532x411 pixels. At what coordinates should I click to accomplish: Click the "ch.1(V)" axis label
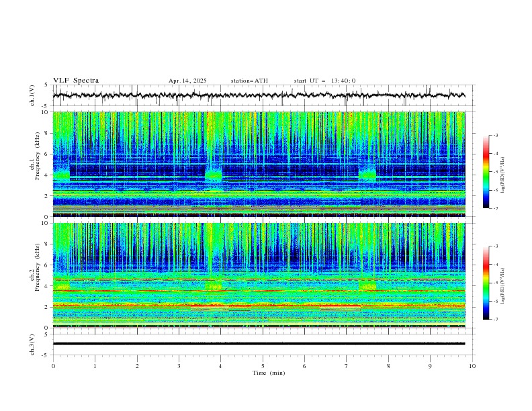[x=32, y=95]
